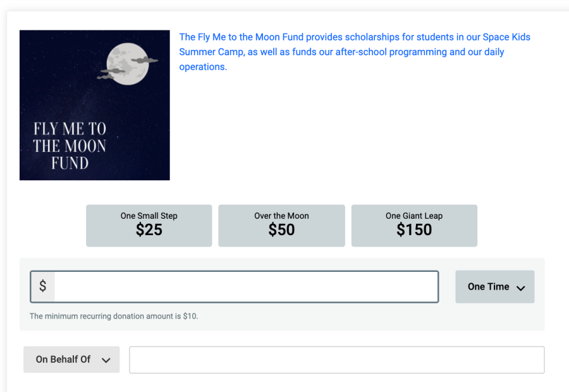Expand the On Behalf Of dropdown

pyautogui.click(x=71, y=359)
